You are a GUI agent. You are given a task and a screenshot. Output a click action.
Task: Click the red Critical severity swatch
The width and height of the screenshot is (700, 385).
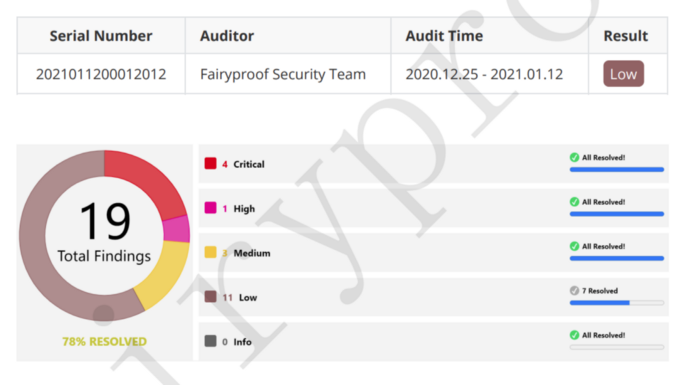pos(210,163)
